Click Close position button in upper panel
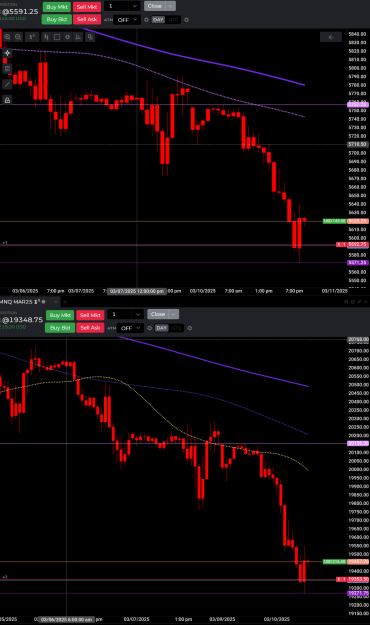 coord(155,6)
